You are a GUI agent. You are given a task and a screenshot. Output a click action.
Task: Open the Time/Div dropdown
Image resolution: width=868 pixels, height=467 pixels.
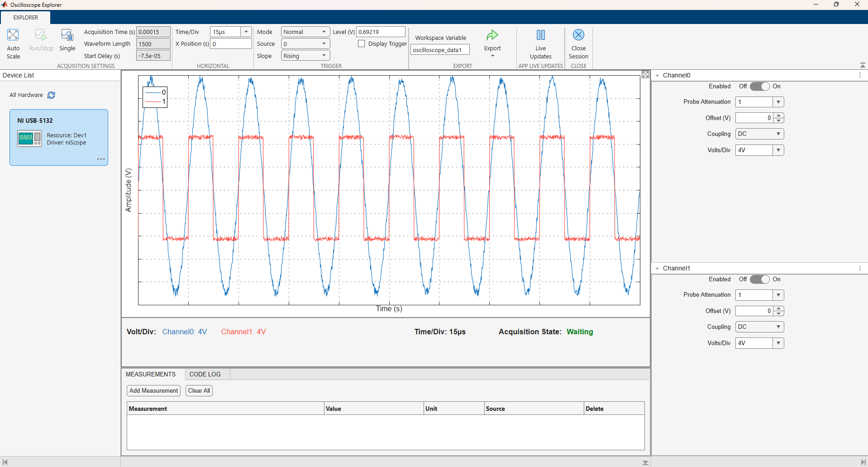point(246,32)
